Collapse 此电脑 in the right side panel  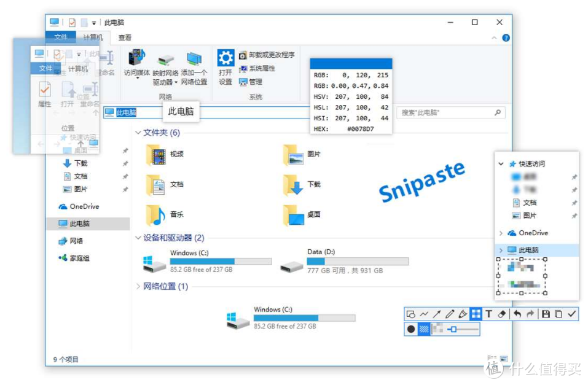coord(500,249)
